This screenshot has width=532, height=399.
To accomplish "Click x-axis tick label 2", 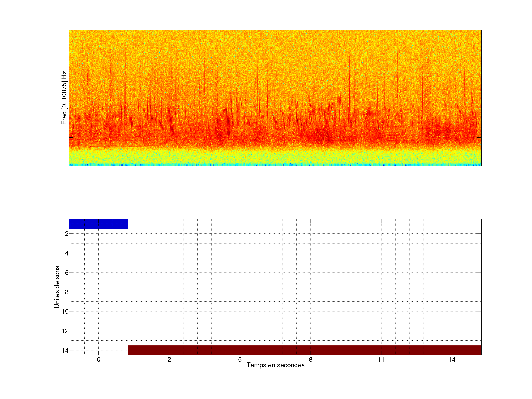I will click(x=169, y=359).
